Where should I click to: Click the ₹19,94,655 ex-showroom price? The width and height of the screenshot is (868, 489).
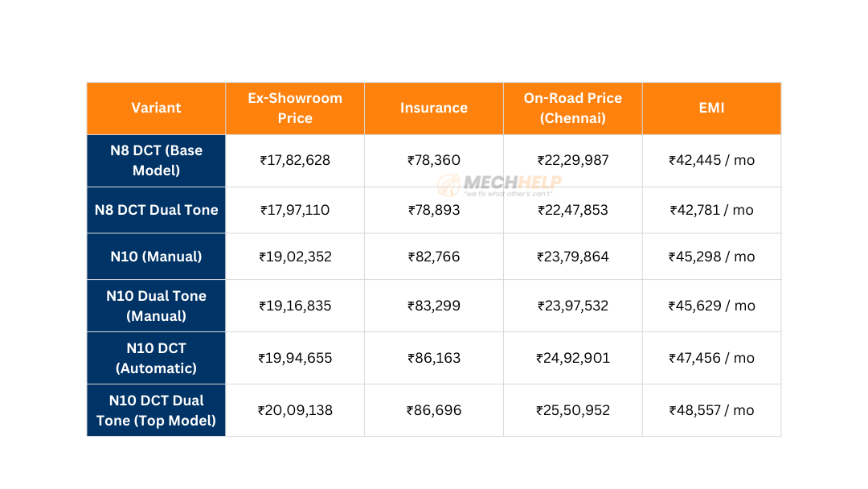(x=295, y=358)
